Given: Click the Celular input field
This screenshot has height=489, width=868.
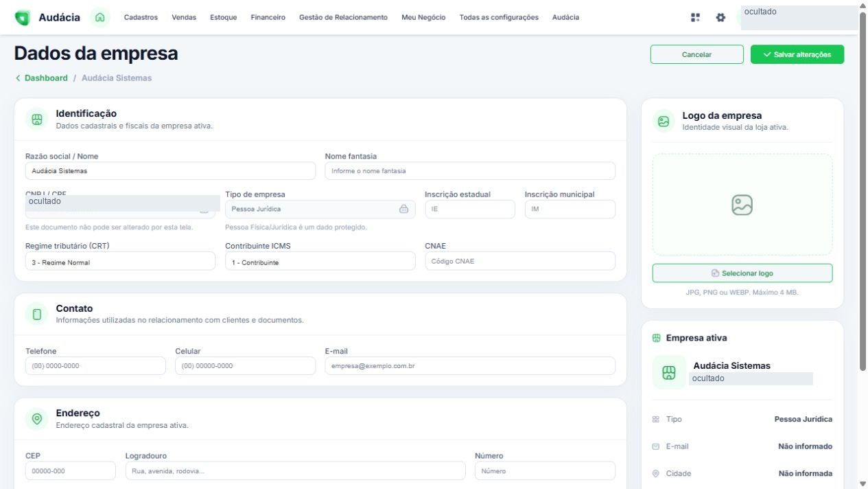Looking at the screenshot, I should click(245, 366).
